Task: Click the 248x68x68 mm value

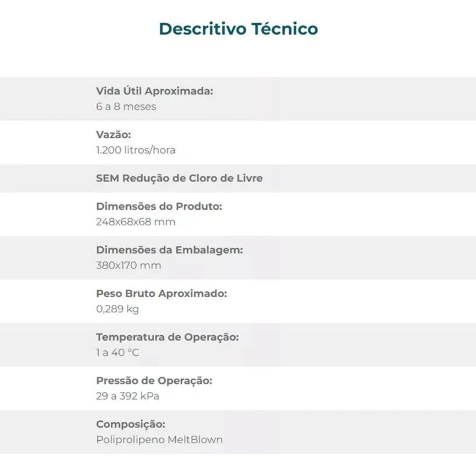Action: (136, 222)
